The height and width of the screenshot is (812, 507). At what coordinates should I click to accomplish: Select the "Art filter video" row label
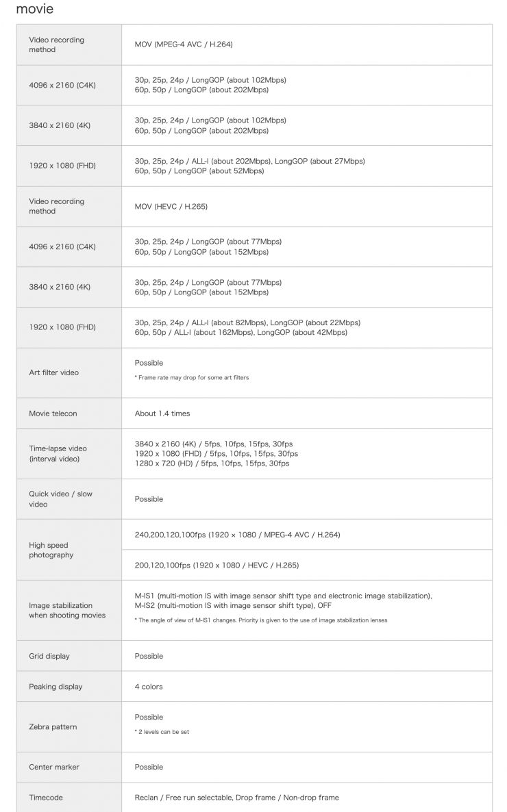53,372
